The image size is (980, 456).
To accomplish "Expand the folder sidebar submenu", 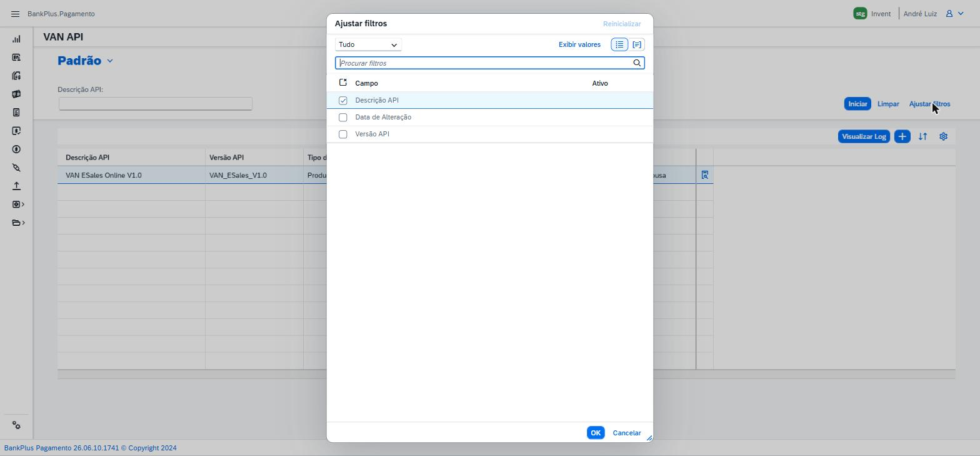I will point(18,223).
